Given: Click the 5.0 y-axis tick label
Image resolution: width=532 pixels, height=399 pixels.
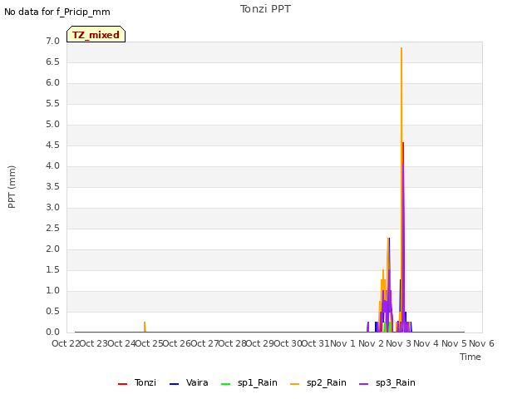Looking at the screenshot, I should pyautogui.click(x=52, y=124).
